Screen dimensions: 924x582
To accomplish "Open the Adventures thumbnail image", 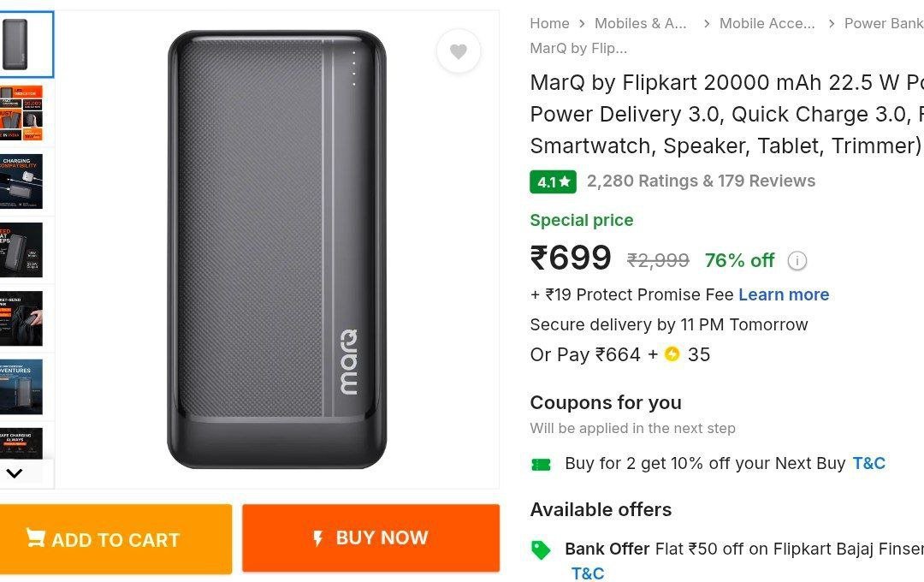I will [22, 387].
